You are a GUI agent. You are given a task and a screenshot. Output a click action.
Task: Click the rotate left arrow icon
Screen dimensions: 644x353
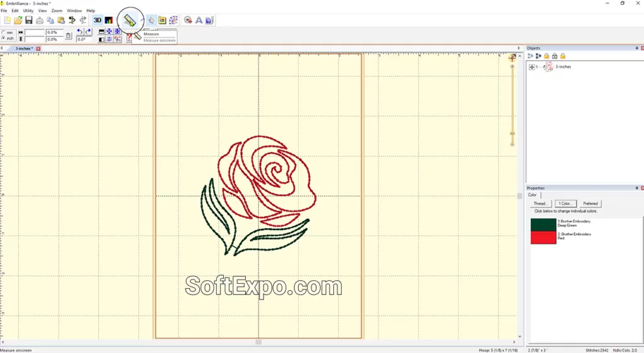point(79,31)
